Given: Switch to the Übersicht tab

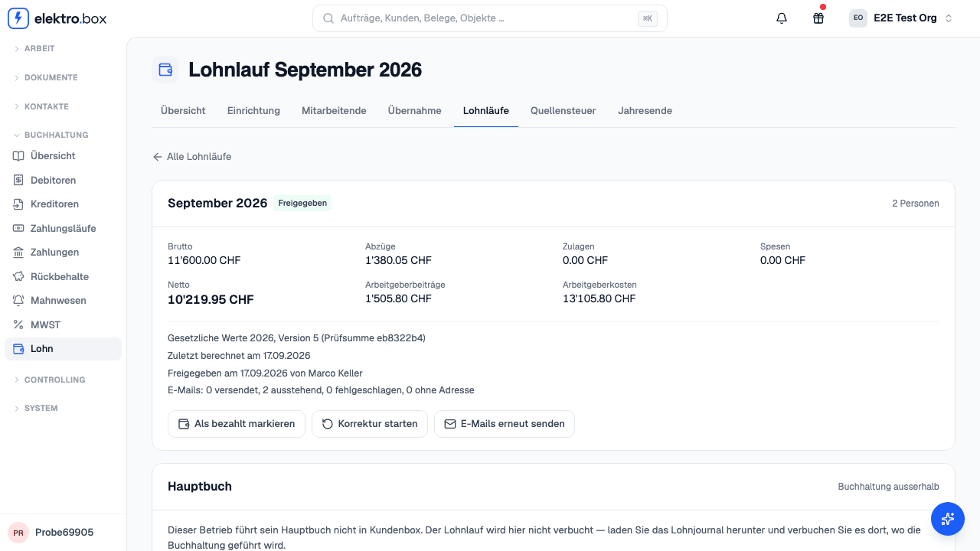Looking at the screenshot, I should pyautogui.click(x=183, y=111).
